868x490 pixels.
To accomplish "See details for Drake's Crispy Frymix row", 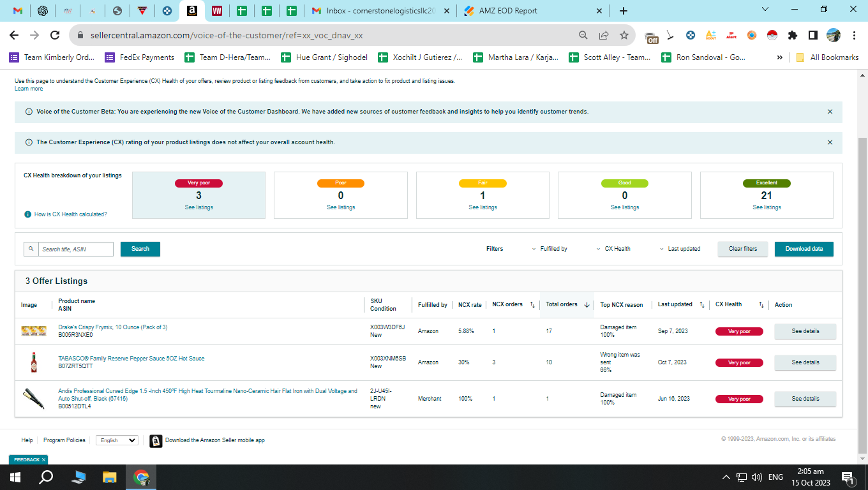I will [x=805, y=331].
